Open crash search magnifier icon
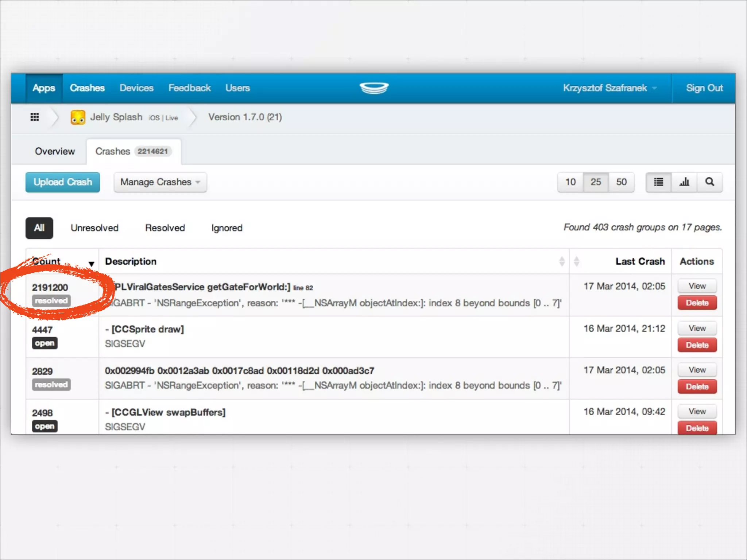The width and height of the screenshot is (747, 560). coord(710,182)
